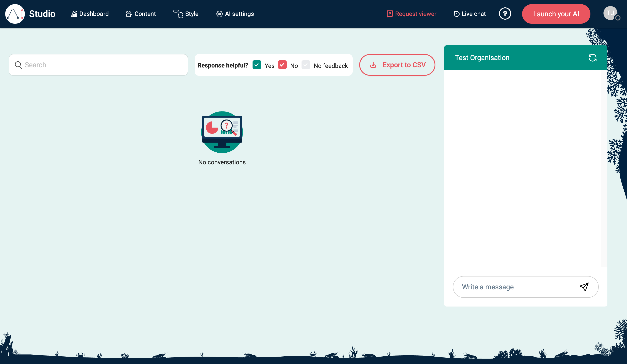Click the Content icon in navigation
Screen dimensions: 627x364
pos(129,14)
